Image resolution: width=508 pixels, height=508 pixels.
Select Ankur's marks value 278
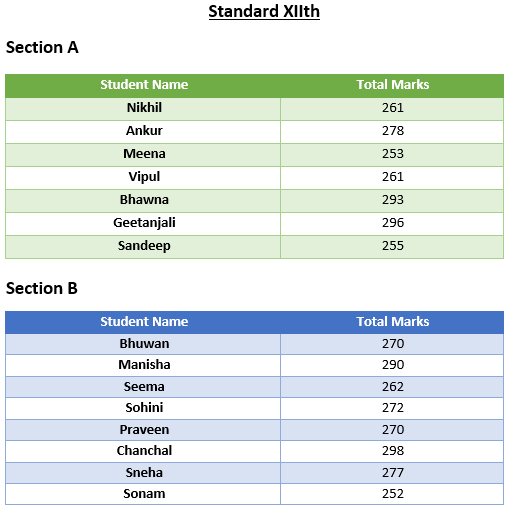[x=393, y=131]
